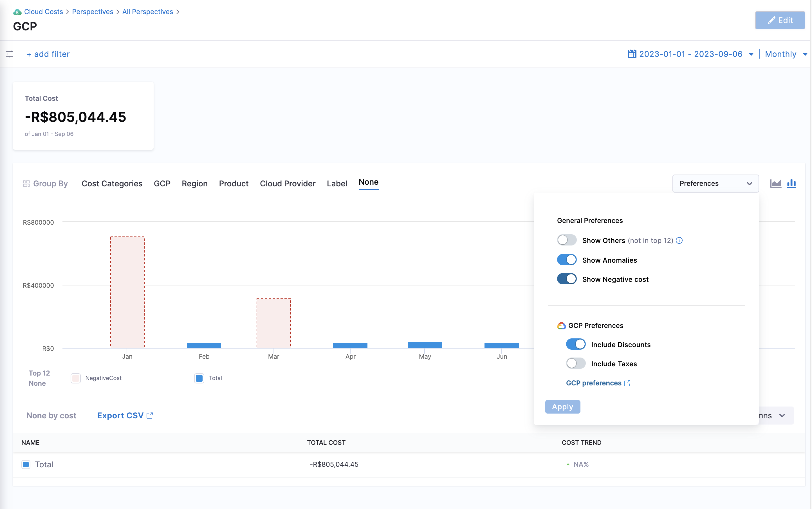Viewport: 812px width, 509px height.
Task: Switch to area chart view
Action: [775, 184]
